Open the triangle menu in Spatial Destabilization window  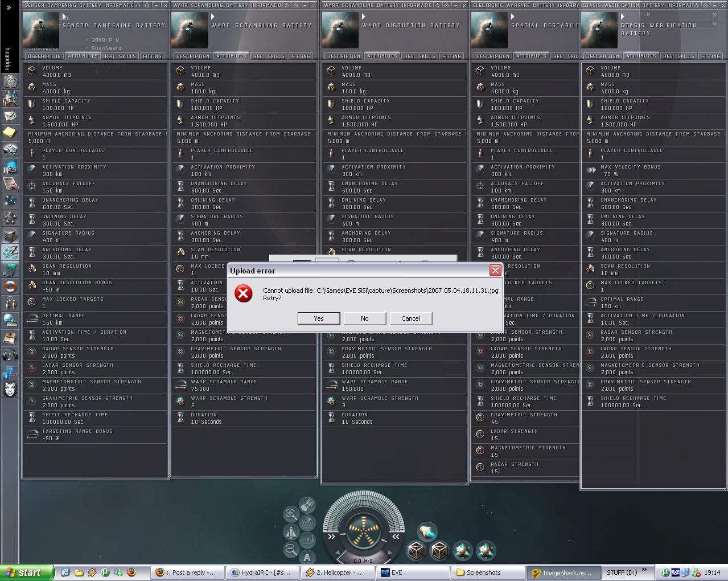click(x=513, y=17)
